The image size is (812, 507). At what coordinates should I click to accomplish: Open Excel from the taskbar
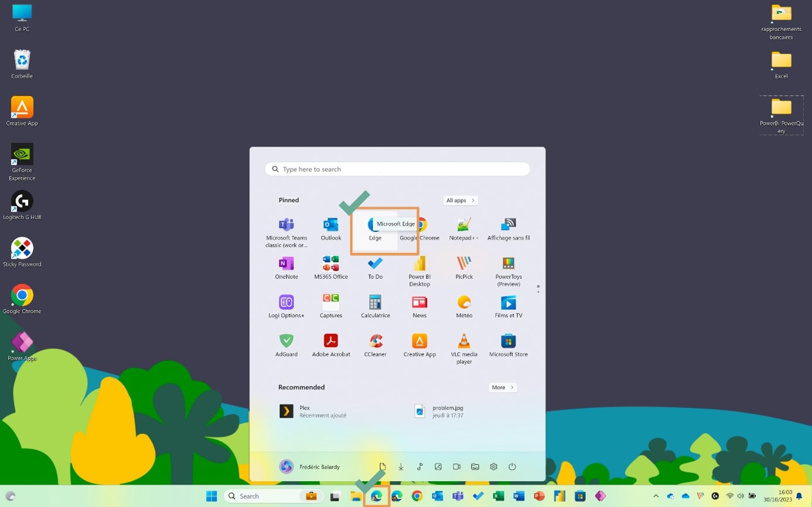(x=499, y=496)
